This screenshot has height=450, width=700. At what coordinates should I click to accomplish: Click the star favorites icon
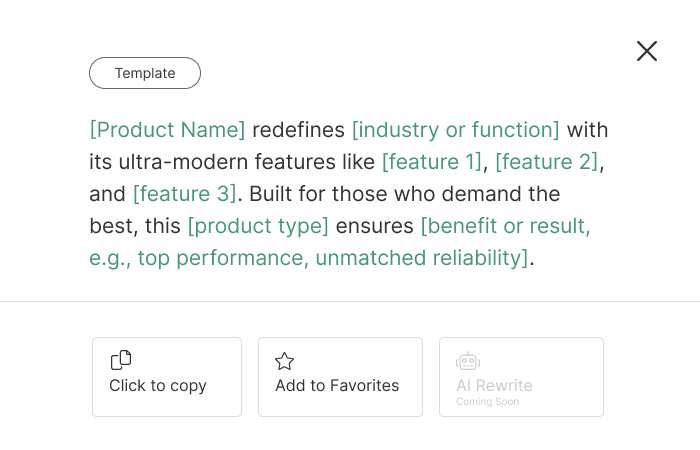(285, 361)
